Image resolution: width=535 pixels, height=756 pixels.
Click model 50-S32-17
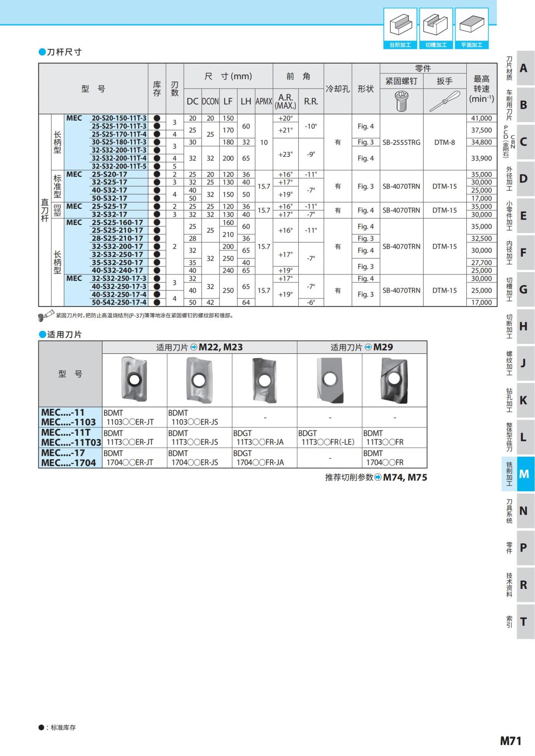110,198
